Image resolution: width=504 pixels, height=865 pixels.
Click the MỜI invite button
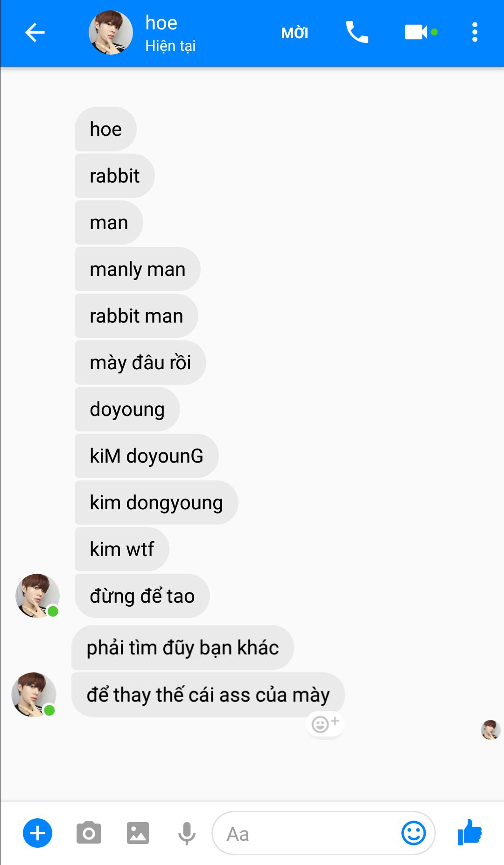click(294, 33)
